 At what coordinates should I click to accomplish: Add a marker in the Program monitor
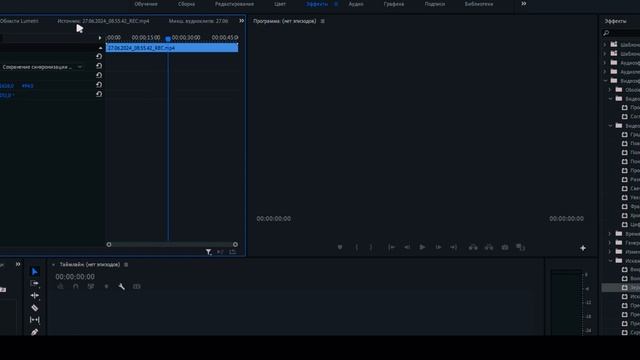(340, 247)
